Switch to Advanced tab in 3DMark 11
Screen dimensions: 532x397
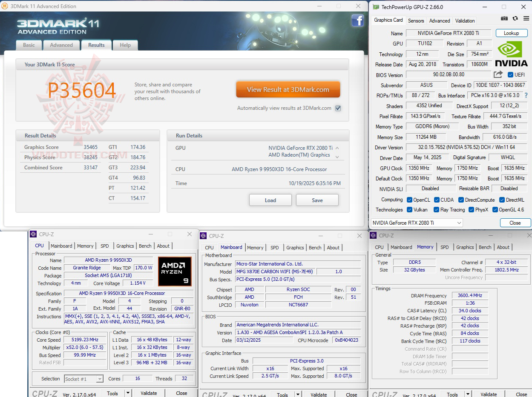pyautogui.click(x=61, y=45)
